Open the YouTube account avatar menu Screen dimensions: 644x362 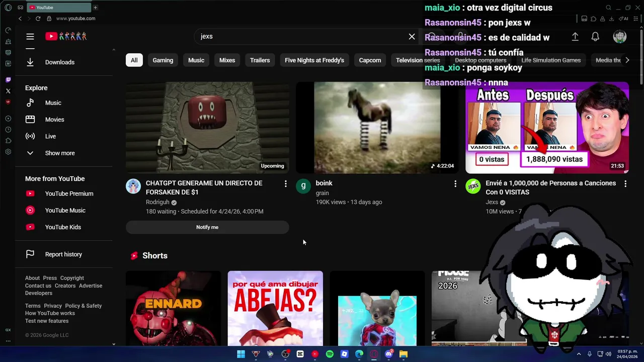(620, 37)
